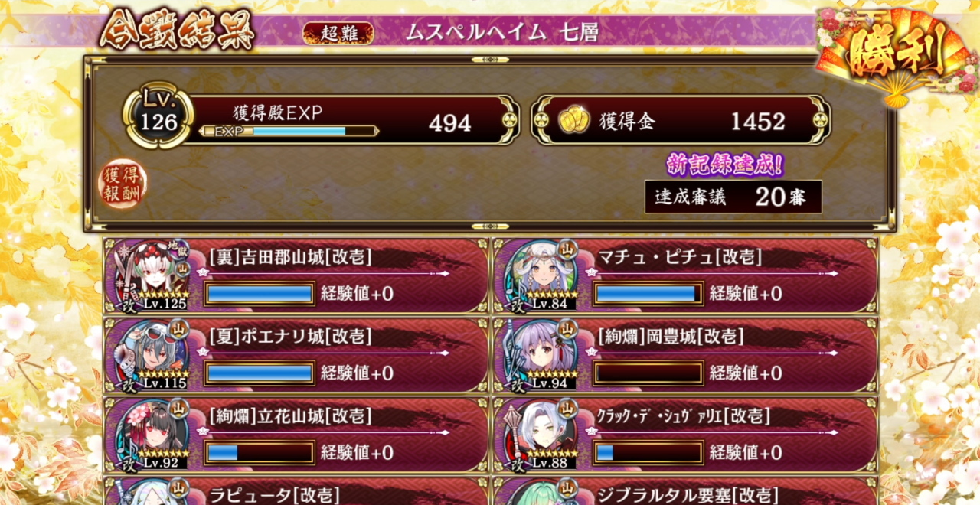Click the 新記録達成! banner text
The width and height of the screenshot is (980, 505).
725,164
